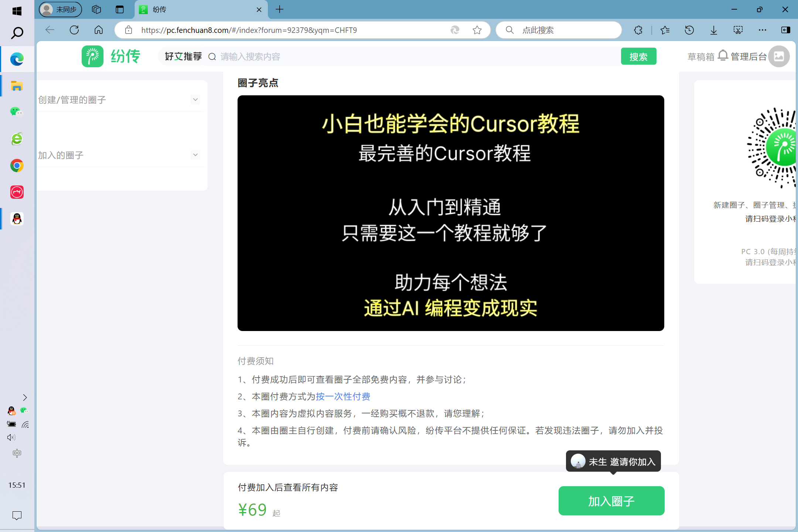Click the 15:51 taskbar clock

[17, 485]
